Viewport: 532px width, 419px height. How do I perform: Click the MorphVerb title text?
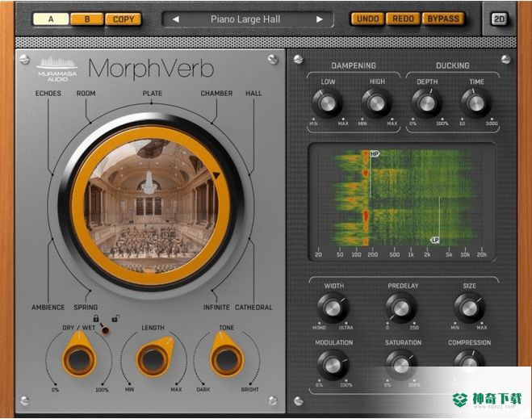[x=151, y=69]
